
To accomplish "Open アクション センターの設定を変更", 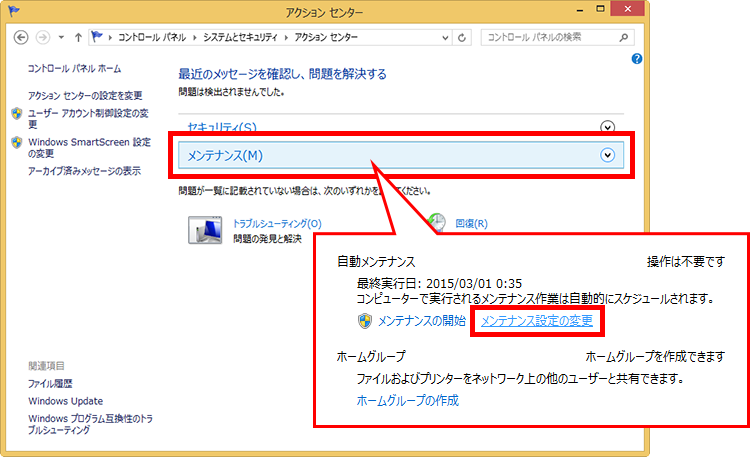I will [x=85, y=95].
